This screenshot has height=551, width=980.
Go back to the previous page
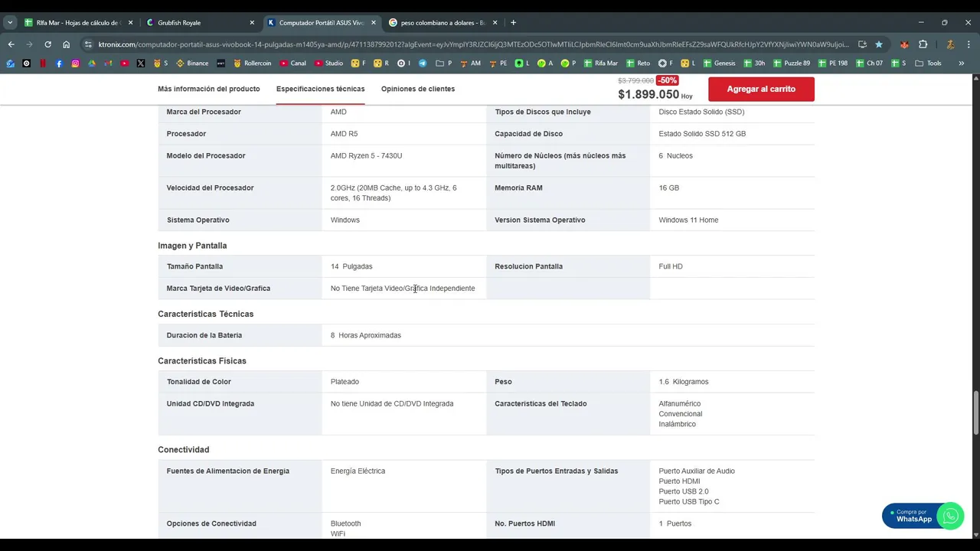coord(11,44)
